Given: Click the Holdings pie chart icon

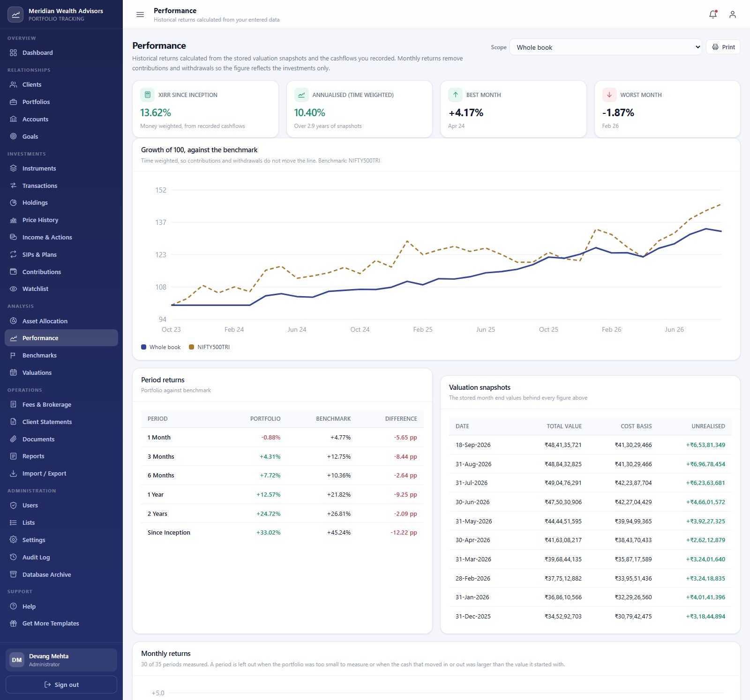Looking at the screenshot, I should (13, 202).
